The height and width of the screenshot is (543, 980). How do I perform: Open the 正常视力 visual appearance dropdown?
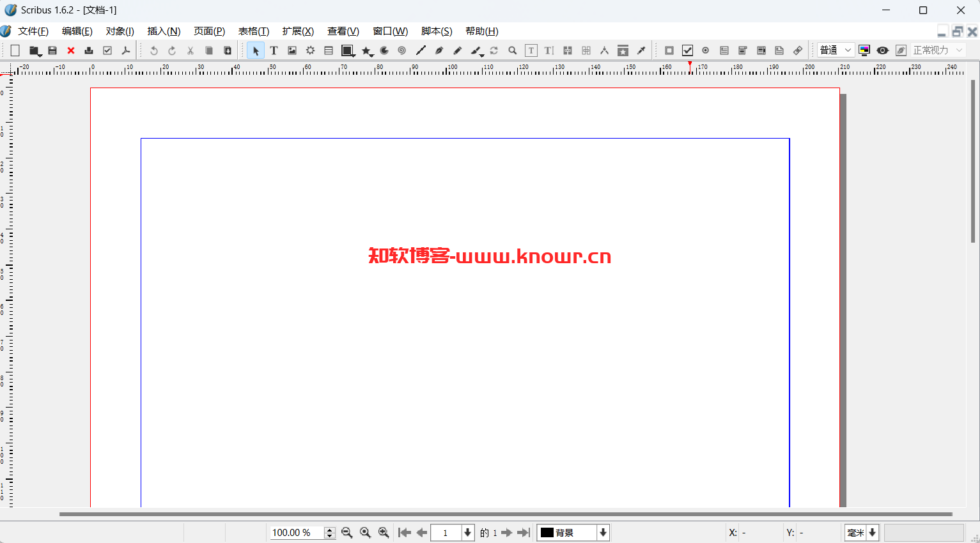click(x=938, y=50)
